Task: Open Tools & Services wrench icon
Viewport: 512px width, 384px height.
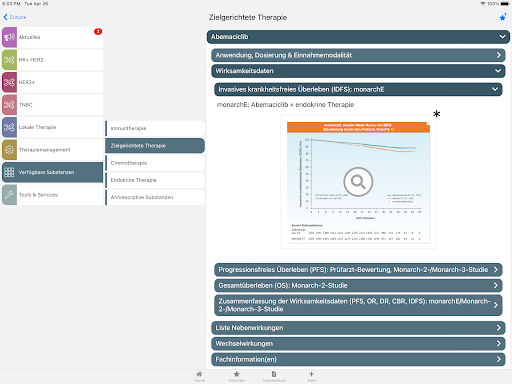Action: [9, 195]
